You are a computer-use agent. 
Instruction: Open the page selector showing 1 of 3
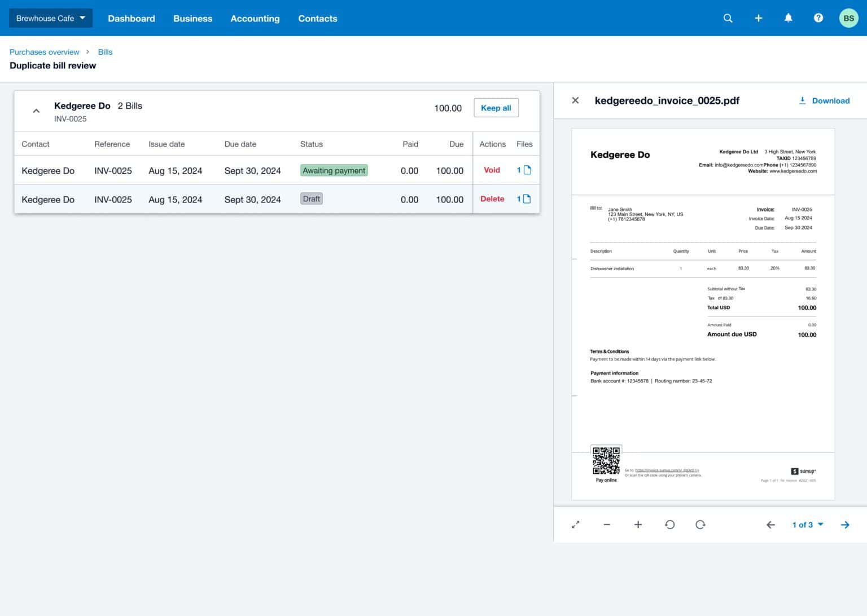tap(807, 525)
